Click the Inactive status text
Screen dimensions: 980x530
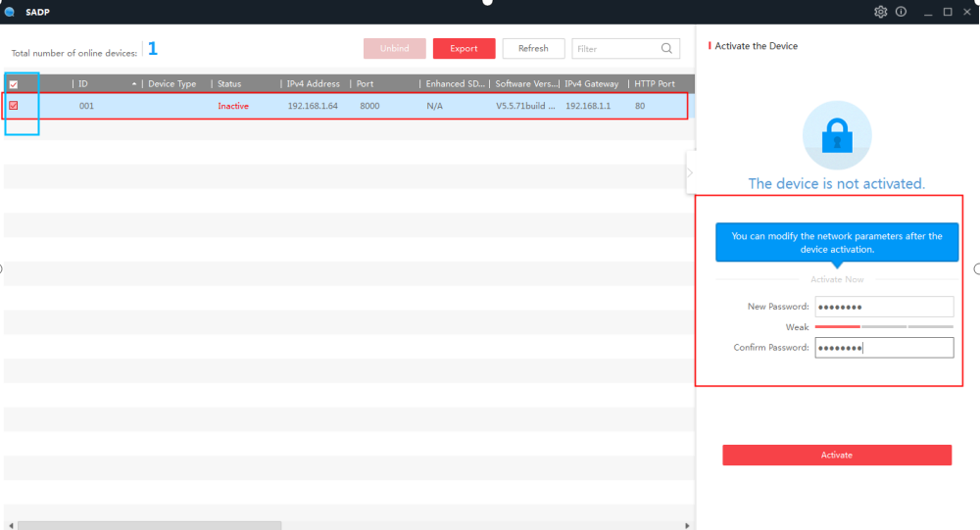233,106
